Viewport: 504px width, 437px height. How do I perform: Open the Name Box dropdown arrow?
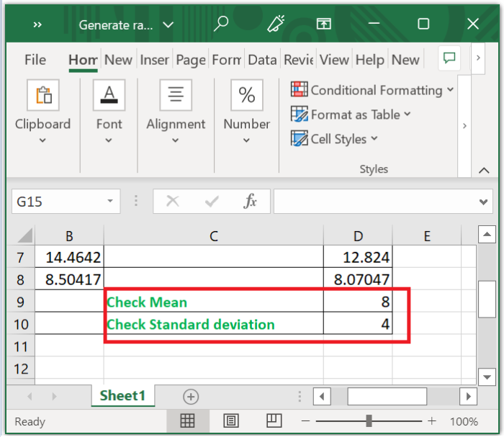point(110,201)
